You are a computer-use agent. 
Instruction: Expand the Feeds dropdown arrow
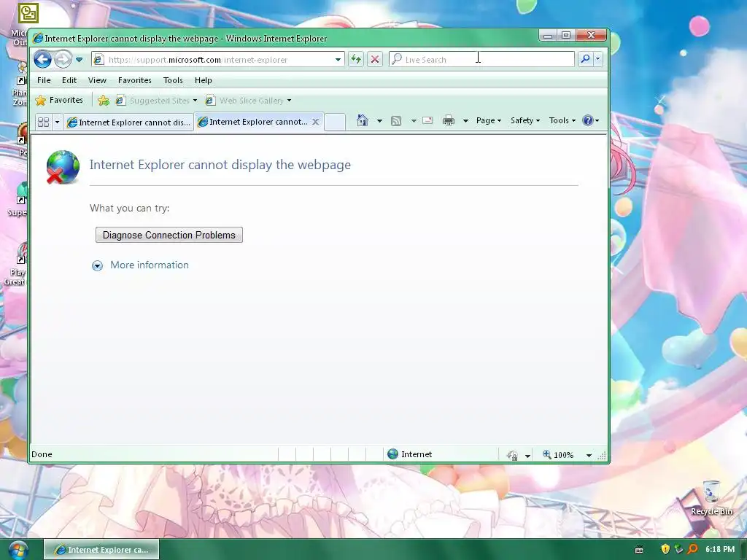point(414,121)
